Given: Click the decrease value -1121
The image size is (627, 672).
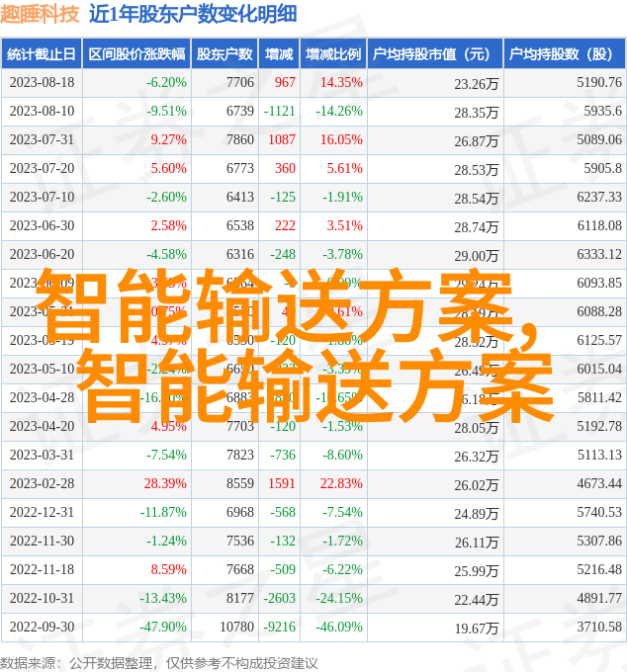Looking at the screenshot, I should point(280,111).
